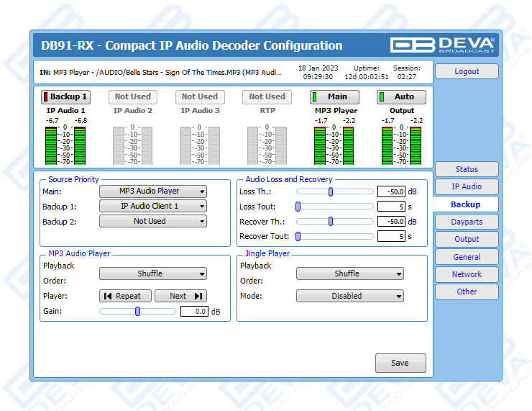Image resolution: width=532 pixels, height=411 pixels.
Task: Switch to the Status tab
Action: [466, 169]
